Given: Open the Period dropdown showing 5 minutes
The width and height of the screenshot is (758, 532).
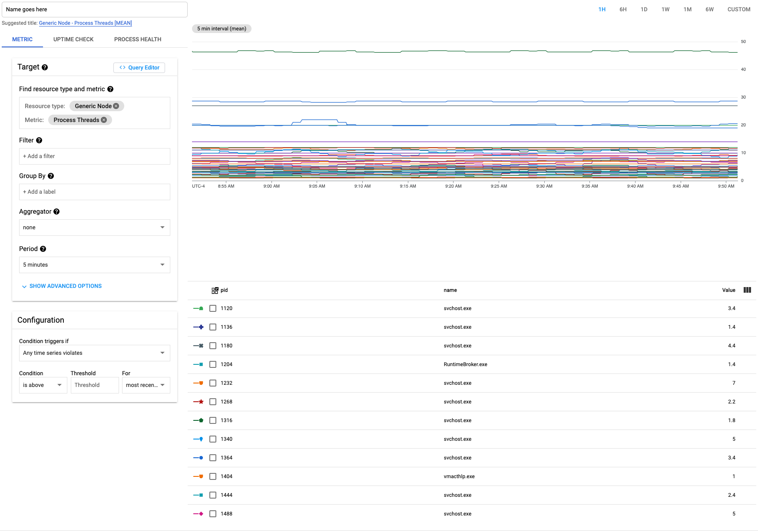Looking at the screenshot, I should point(94,265).
